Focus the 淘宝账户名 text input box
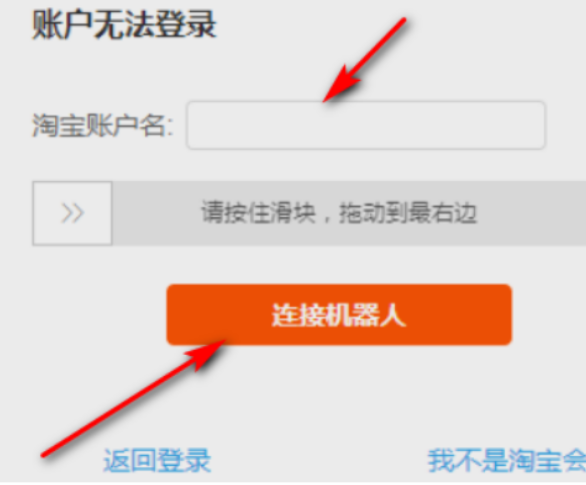This screenshot has width=586, height=485. [366, 125]
